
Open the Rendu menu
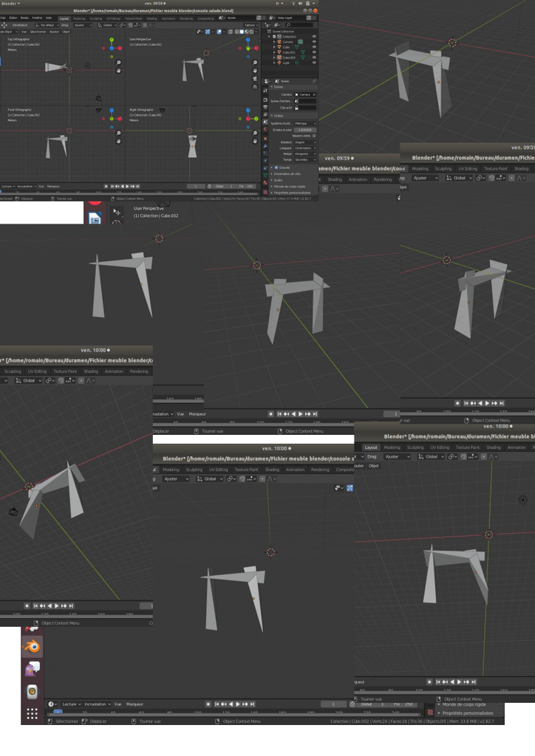(x=25, y=18)
